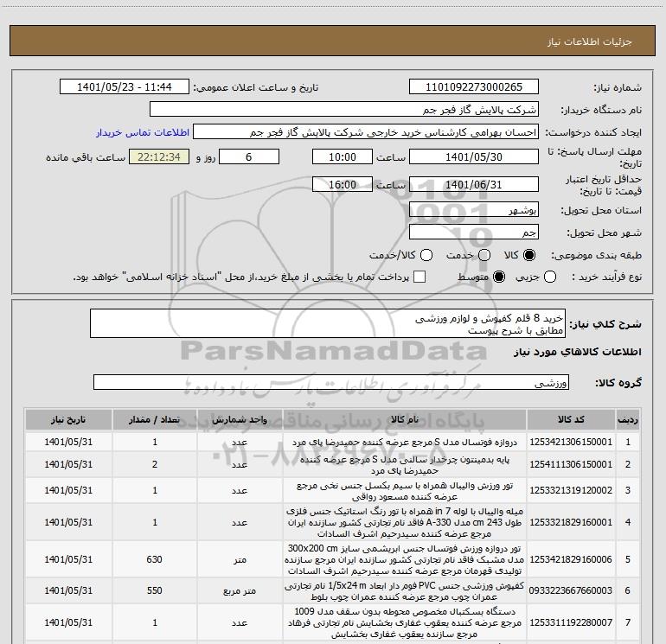Click the futsal goal net 300x200 cm item
This screenshot has height=644, width=666.
[x=405, y=559]
